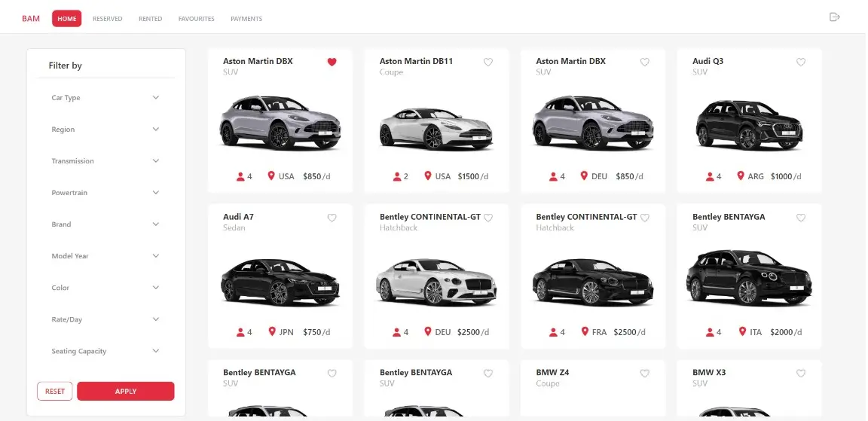Click the black Audi Q3 car image
868x421 pixels.
749,125
